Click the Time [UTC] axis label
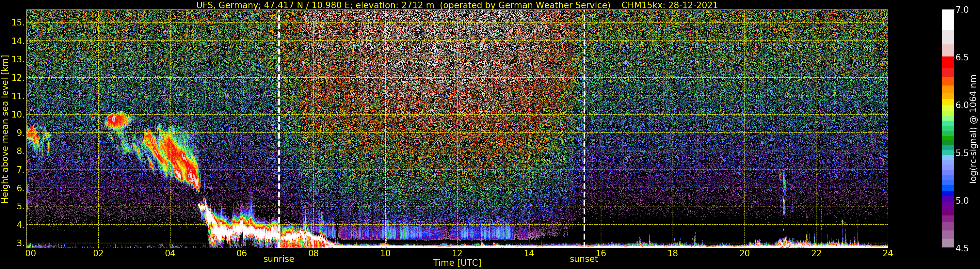 point(457,263)
